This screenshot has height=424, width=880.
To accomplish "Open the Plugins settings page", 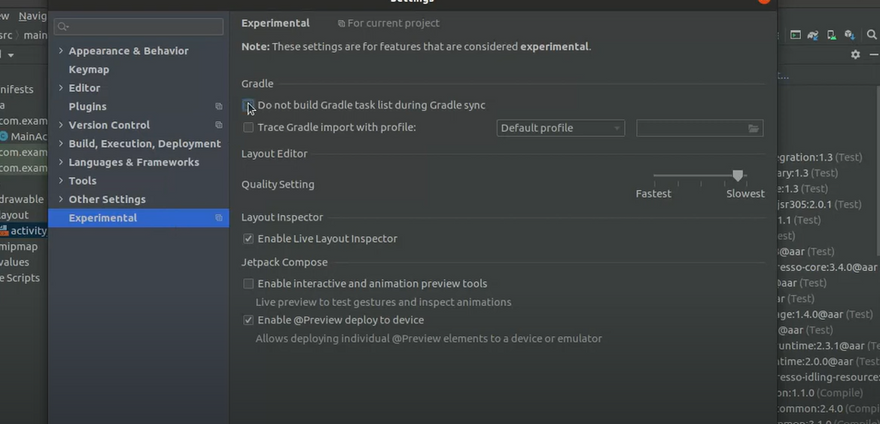I will (x=87, y=107).
